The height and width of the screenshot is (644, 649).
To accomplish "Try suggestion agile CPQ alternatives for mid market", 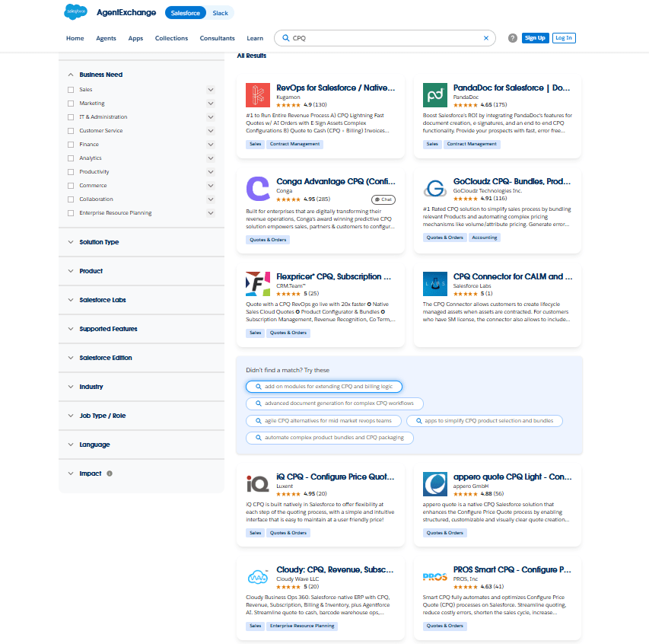I will click(x=323, y=421).
